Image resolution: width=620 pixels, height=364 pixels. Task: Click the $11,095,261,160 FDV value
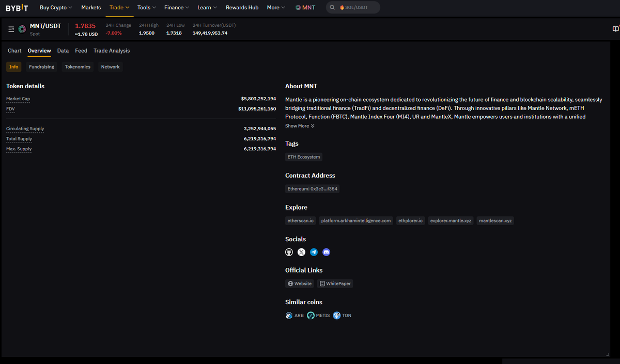(x=257, y=109)
